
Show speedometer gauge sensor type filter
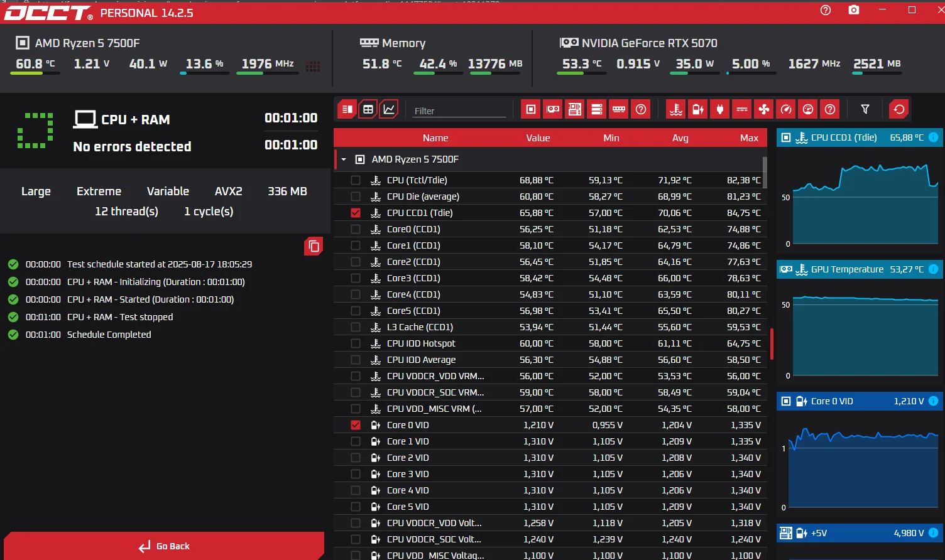(x=786, y=109)
